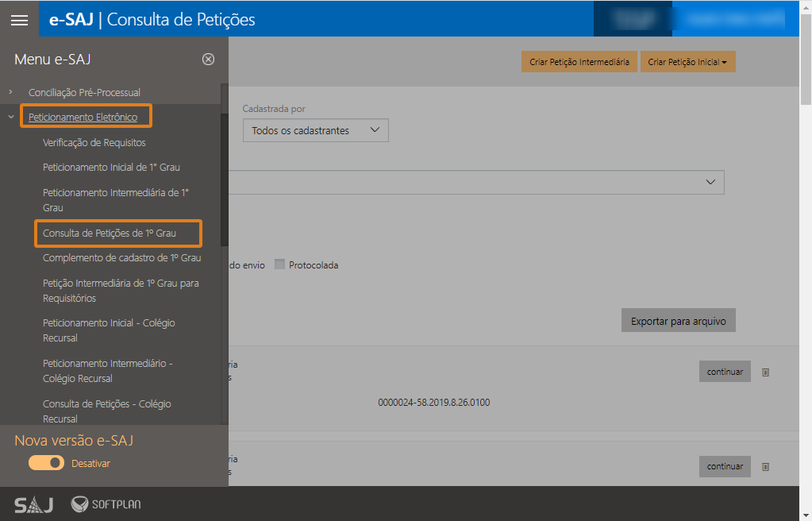Click the Softplan logo in footer
The height and width of the screenshot is (521, 812).
pos(106,504)
